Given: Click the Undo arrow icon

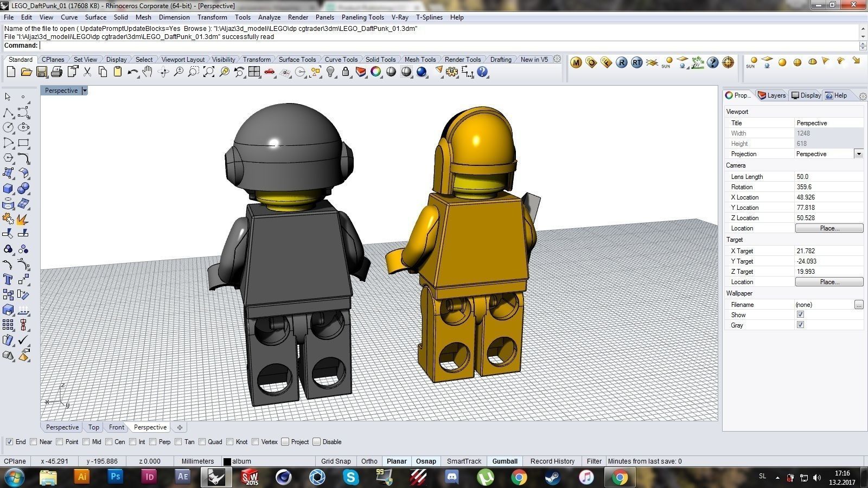Looking at the screenshot, I should [132, 72].
